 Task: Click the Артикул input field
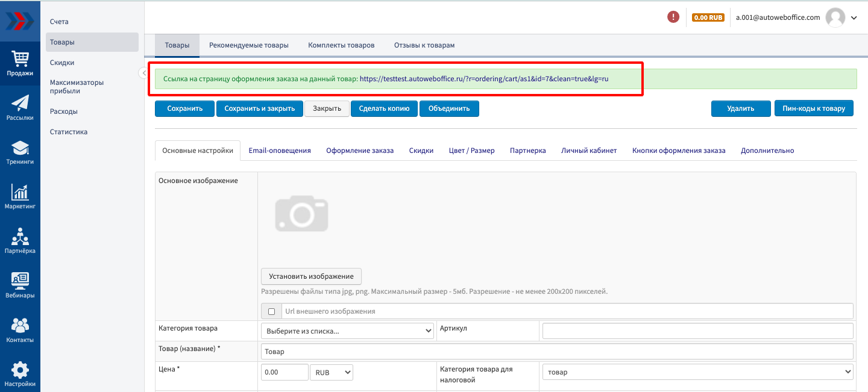(x=697, y=331)
